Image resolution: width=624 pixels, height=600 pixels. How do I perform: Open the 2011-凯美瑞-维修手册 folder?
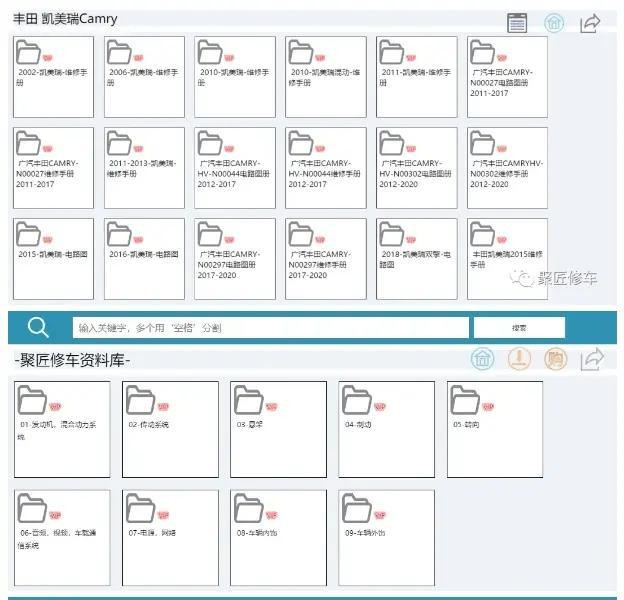pos(417,77)
